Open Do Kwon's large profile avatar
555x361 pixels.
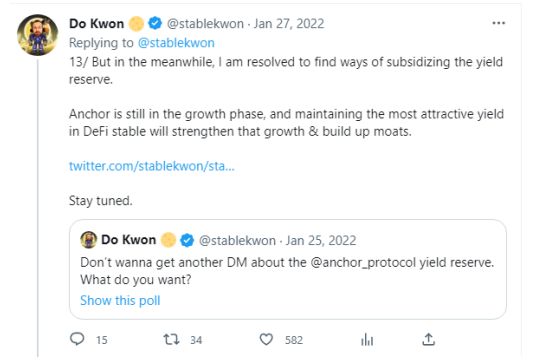coord(38,35)
